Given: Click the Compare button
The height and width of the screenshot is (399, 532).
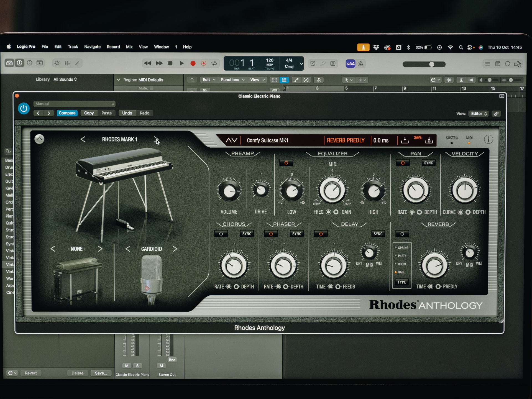Looking at the screenshot, I should (67, 113).
